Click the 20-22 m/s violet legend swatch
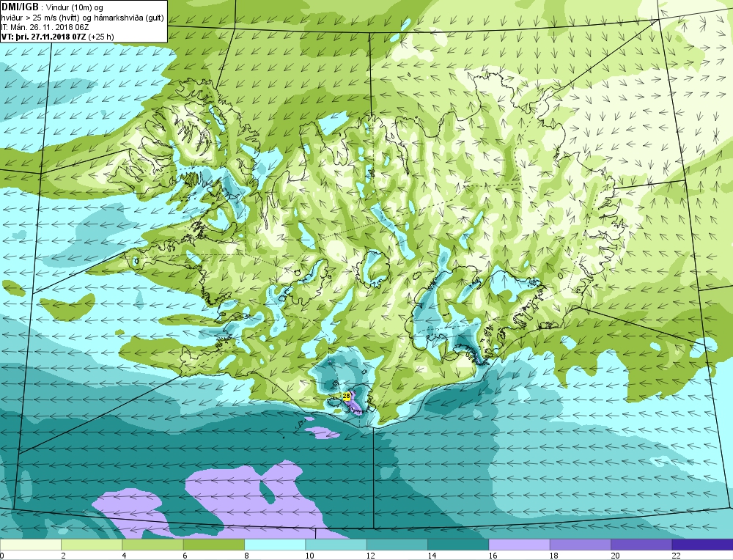Image resolution: width=733 pixels, height=560 pixels. tap(641, 545)
